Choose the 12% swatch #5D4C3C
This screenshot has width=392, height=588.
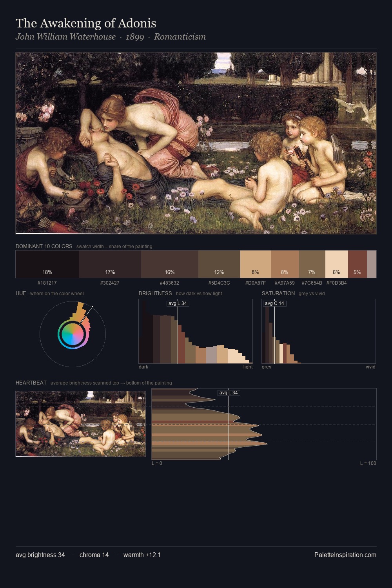click(219, 264)
